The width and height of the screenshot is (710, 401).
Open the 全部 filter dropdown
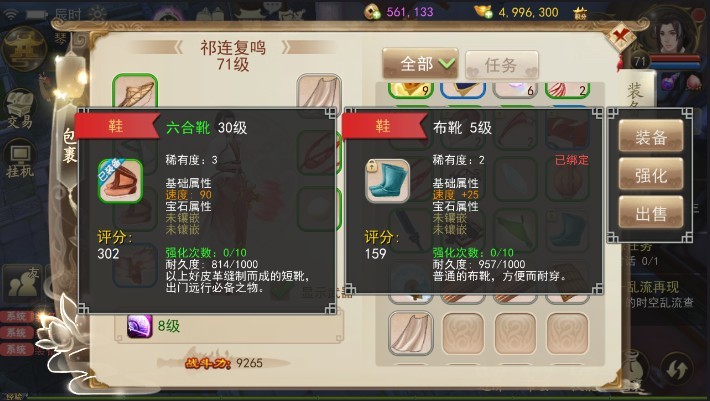420,64
